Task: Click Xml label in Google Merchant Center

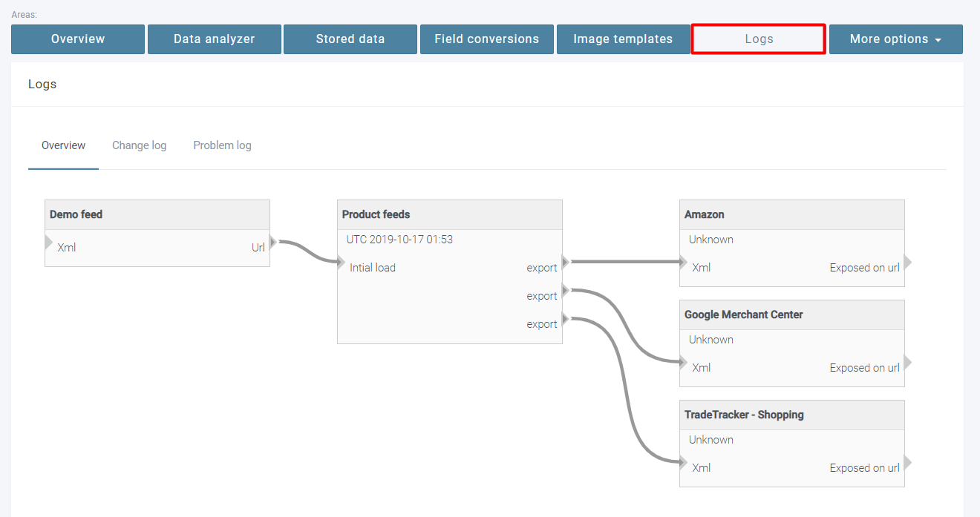Action: click(702, 368)
